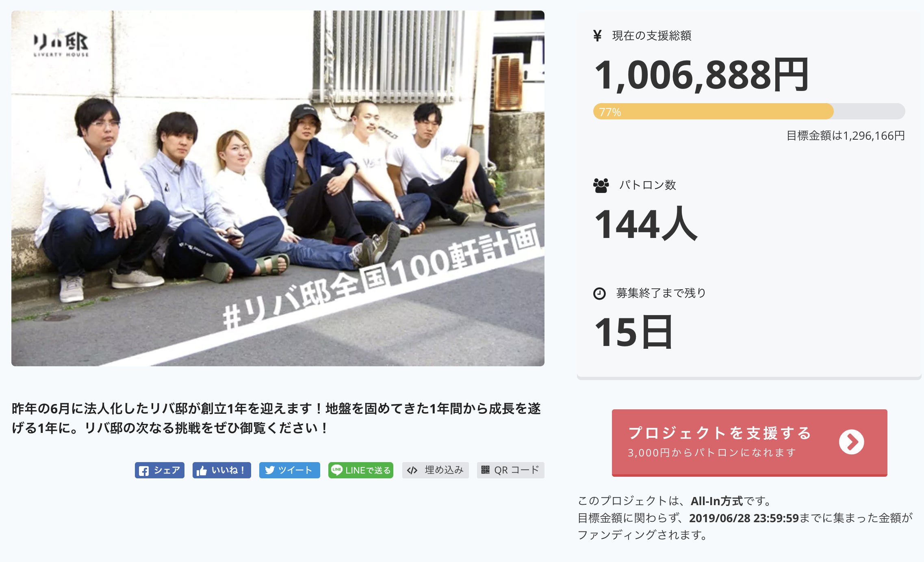This screenshot has height=562, width=924.
Task: Click the 目標金額は1,296,166円 target text
Action: tap(845, 136)
